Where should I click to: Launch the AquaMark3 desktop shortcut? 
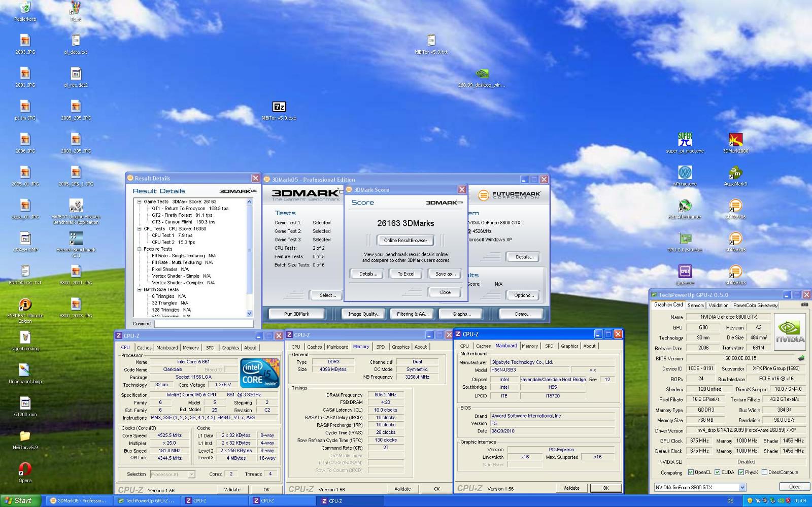[735, 176]
